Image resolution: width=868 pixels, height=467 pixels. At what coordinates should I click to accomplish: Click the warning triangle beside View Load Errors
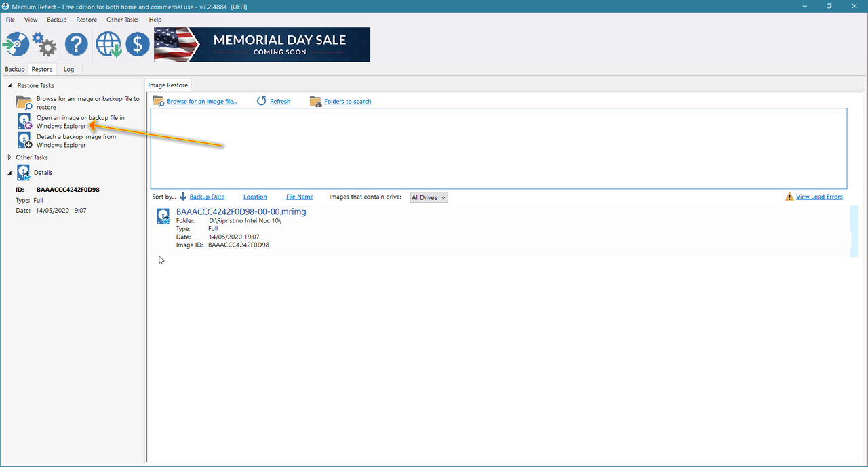tap(789, 197)
